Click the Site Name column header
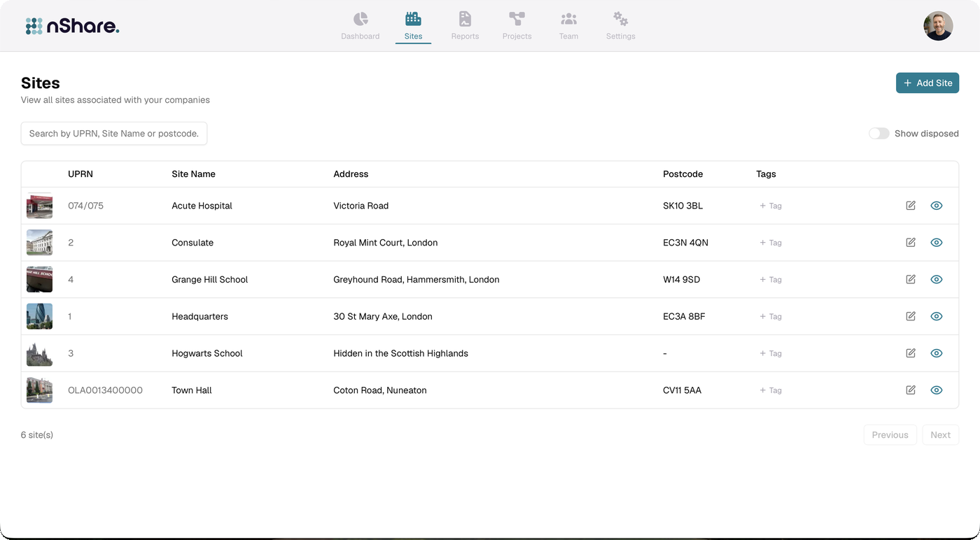The image size is (980, 540). [193, 174]
